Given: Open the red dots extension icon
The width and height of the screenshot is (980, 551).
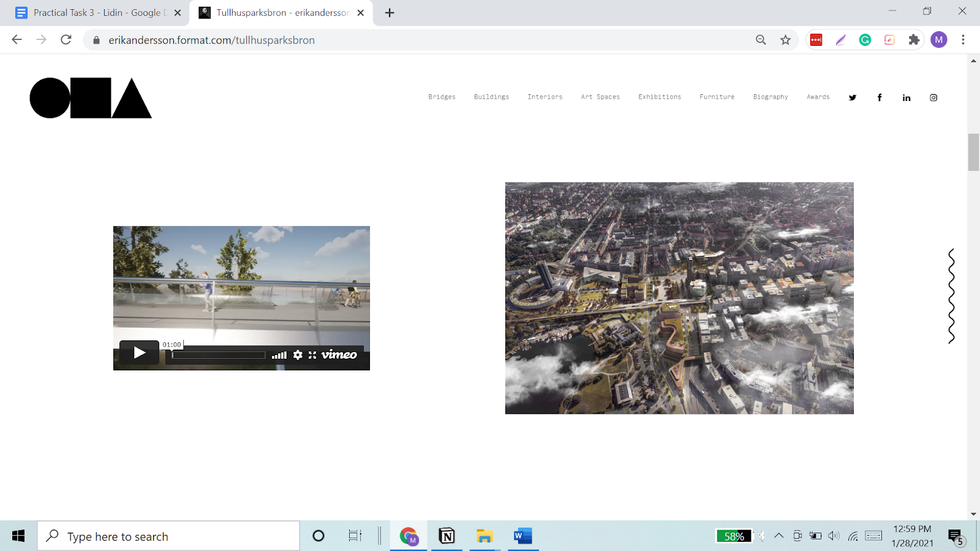Looking at the screenshot, I should click(816, 40).
